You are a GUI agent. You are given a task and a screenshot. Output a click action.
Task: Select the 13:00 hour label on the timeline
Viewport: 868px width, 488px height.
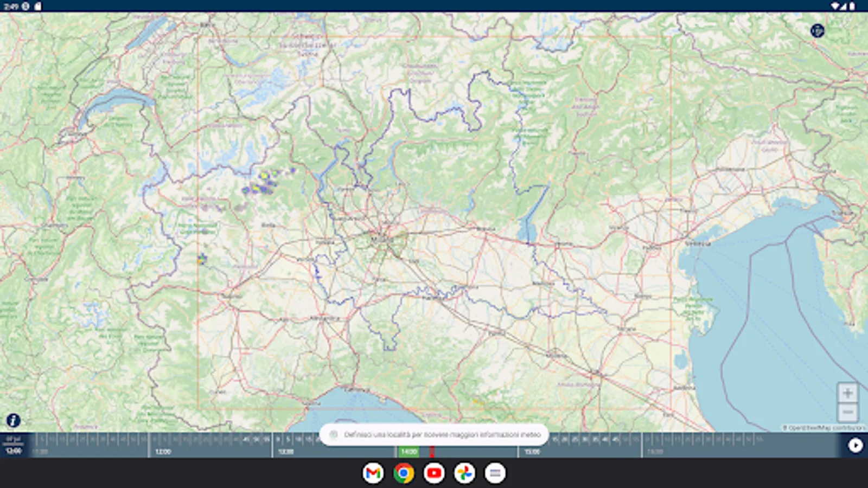click(x=285, y=452)
